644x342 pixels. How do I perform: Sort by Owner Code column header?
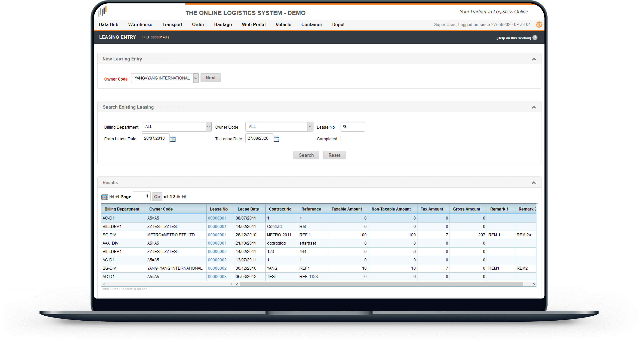pos(176,209)
